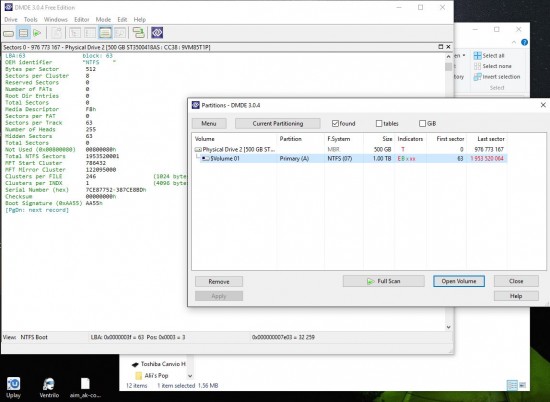This screenshot has height=402, width=550.
Task: Collapse the Explorer ribbon with chevron
Action: click(x=514, y=42)
